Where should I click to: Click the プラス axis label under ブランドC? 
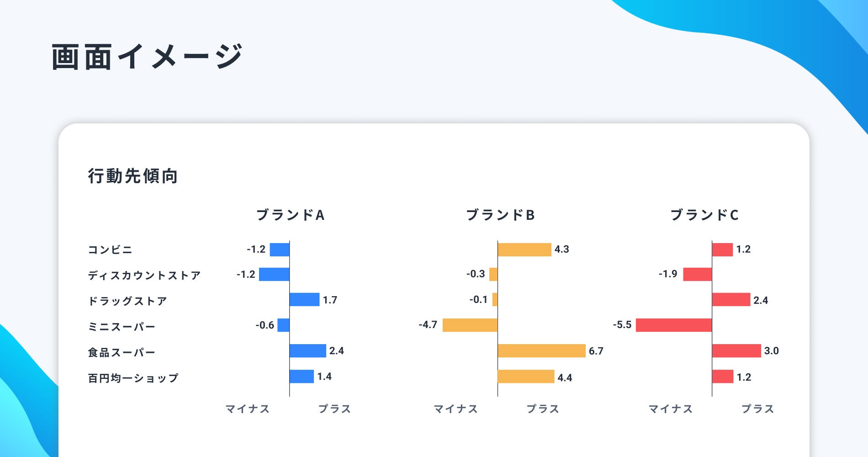point(757,409)
